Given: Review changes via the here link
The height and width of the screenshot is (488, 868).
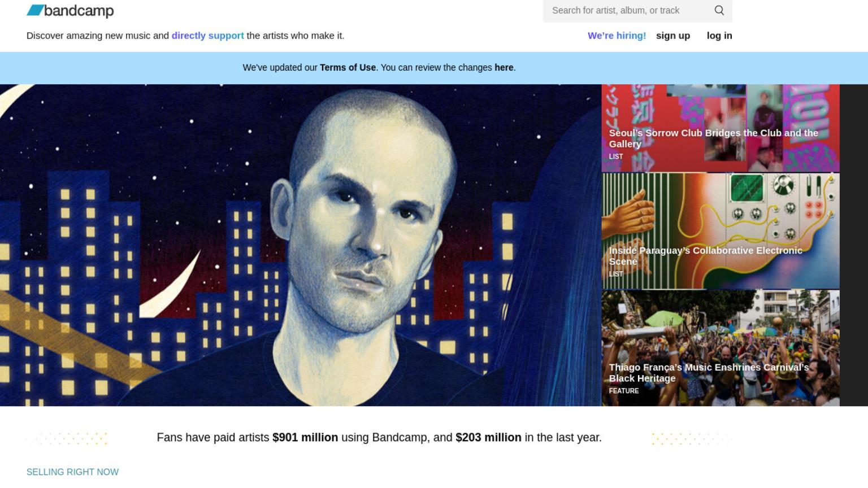Looking at the screenshot, I should [x=504, y=68].
